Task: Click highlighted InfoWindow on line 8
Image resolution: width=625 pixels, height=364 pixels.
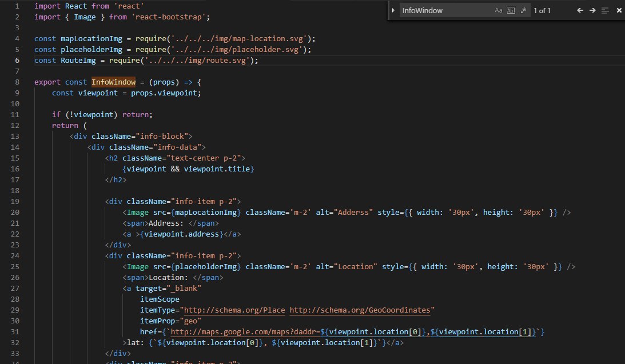Action: [x=114, y=82]
